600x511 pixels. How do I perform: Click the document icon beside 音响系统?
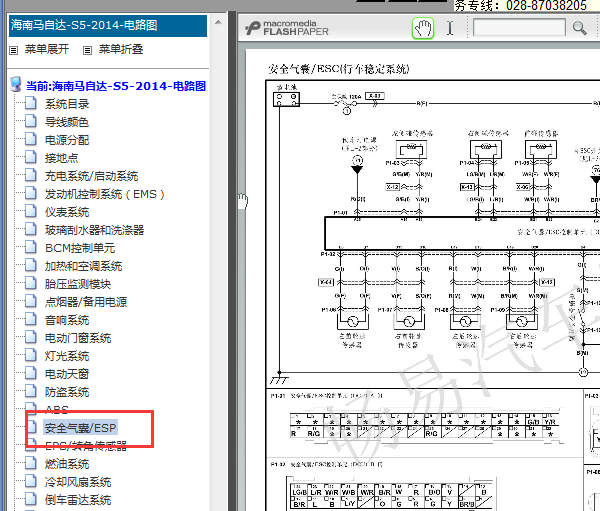click(x=31, y=319)
